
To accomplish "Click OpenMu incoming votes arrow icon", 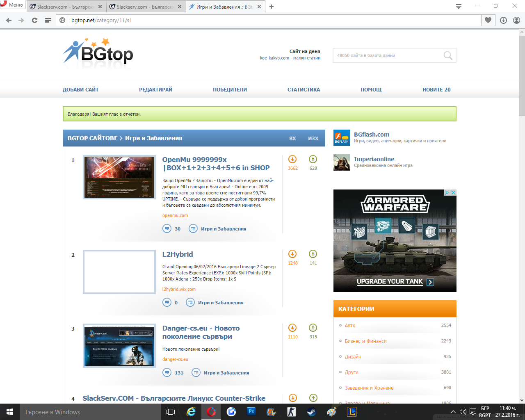I will 292,159.
